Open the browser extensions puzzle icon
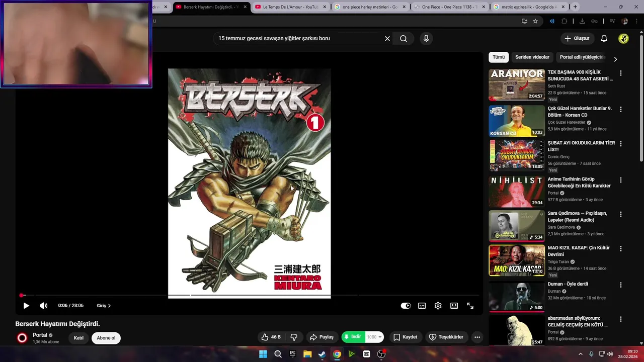Viewport: 644px width, 362px height. point(564,21)
